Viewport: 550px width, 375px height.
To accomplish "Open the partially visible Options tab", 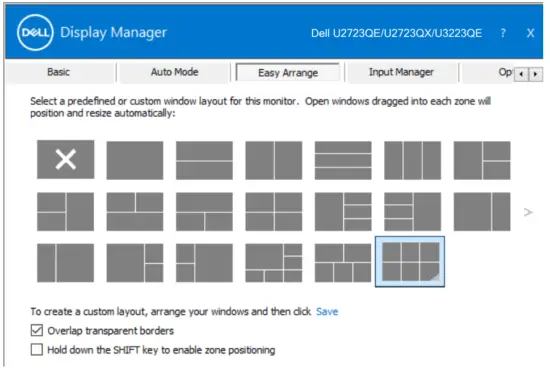I will tap(488, 72).
